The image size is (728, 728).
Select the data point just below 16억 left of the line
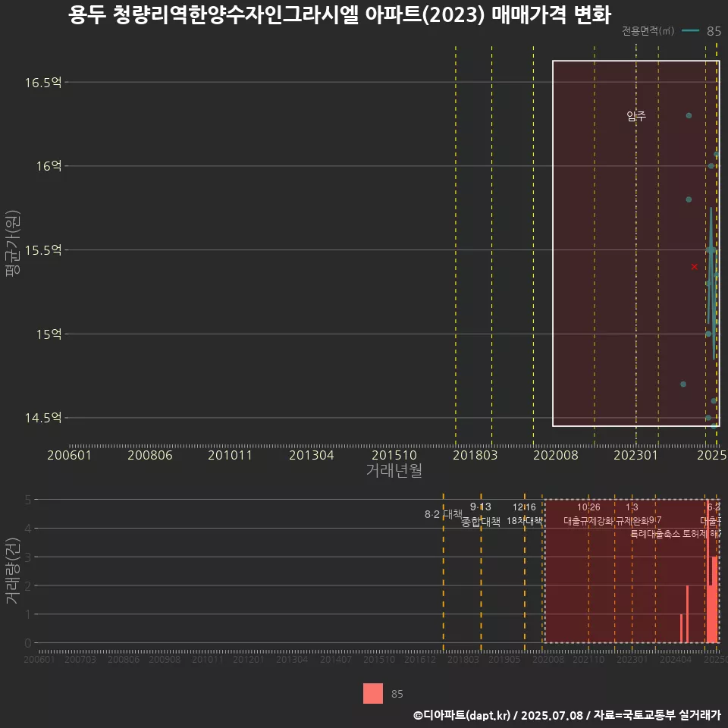click(x=689, y=199)
